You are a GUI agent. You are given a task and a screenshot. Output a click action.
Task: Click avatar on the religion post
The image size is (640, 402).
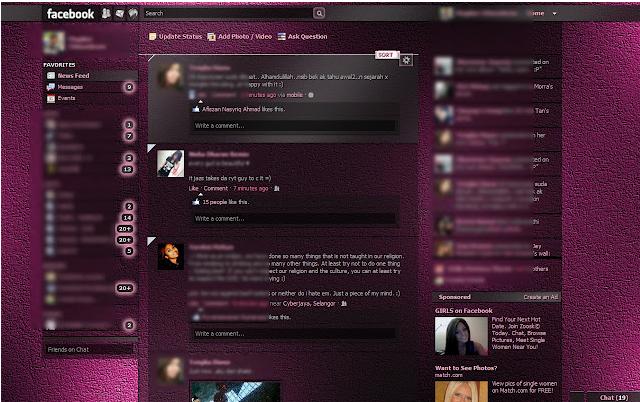tap(171, 256)
